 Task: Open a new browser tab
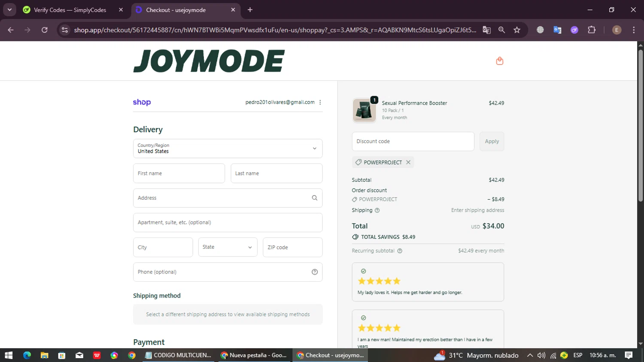[x=250, y=10]
